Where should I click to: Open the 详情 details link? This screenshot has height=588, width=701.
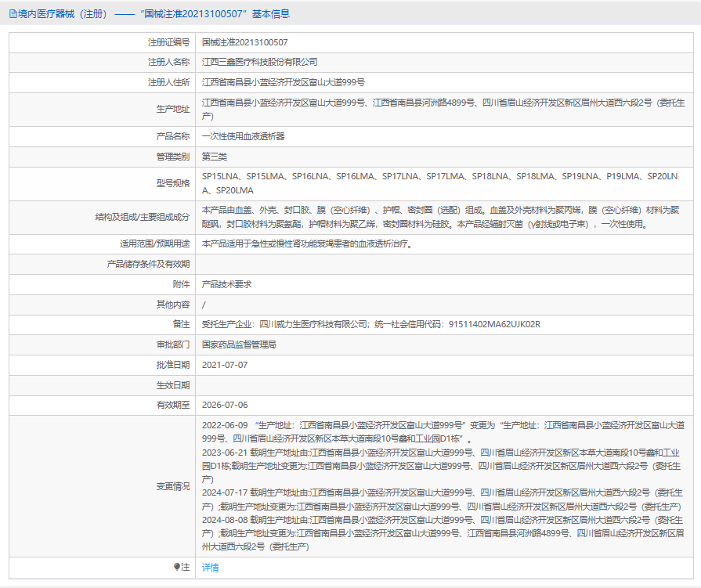click(x=210, y=568)
